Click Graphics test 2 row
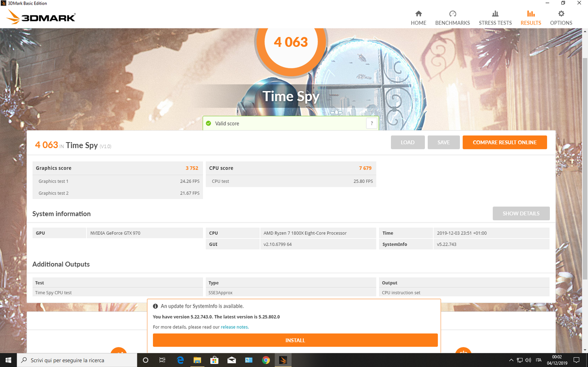 [x=118, y=193]
